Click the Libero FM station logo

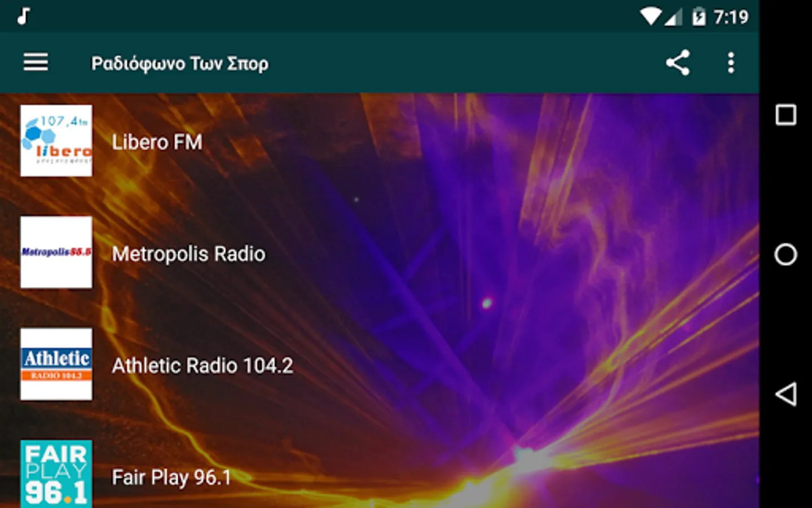(56, 141)
